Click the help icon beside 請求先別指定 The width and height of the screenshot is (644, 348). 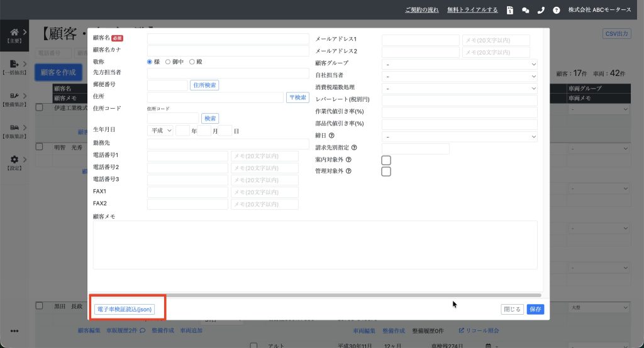pos(354,148)
